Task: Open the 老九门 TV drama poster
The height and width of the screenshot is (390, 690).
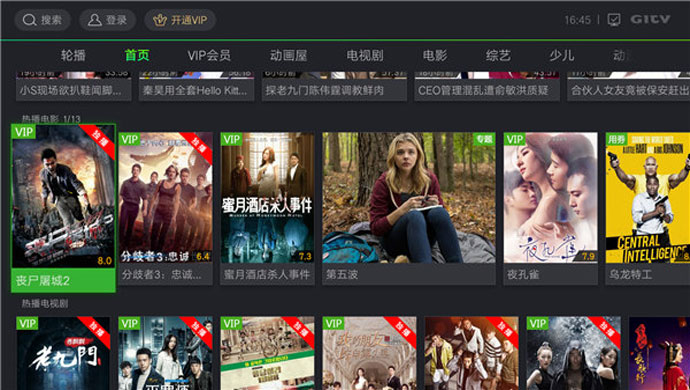Action: [63, 353]
